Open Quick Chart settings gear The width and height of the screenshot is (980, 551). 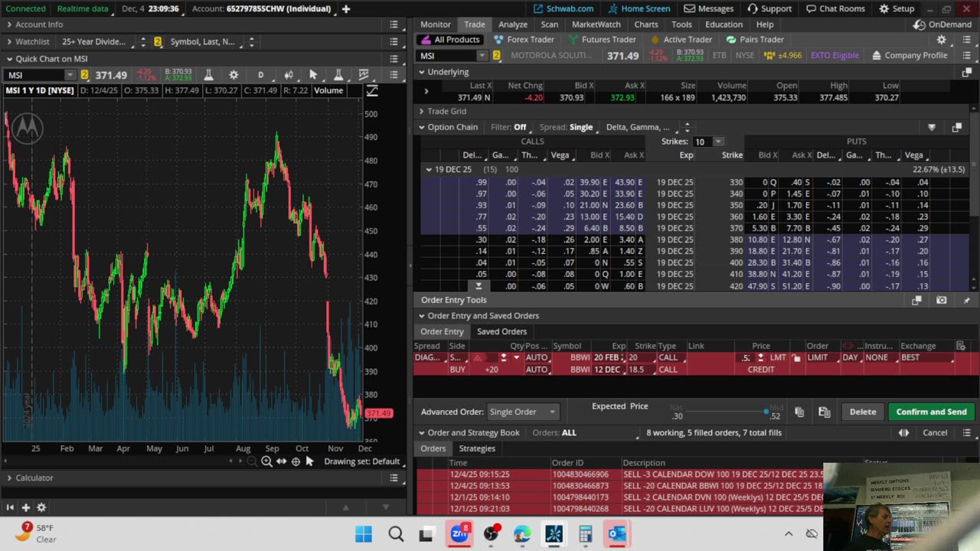pos(234,75)
